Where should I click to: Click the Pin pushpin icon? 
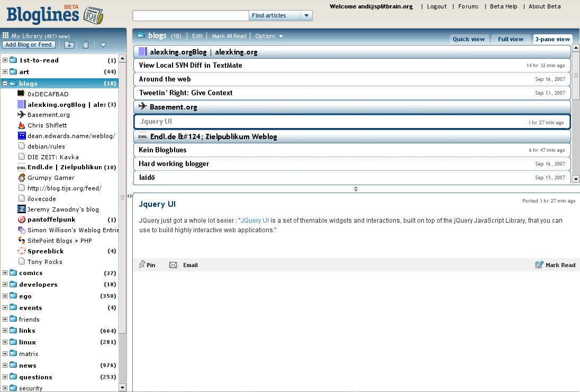coord(142,265)
